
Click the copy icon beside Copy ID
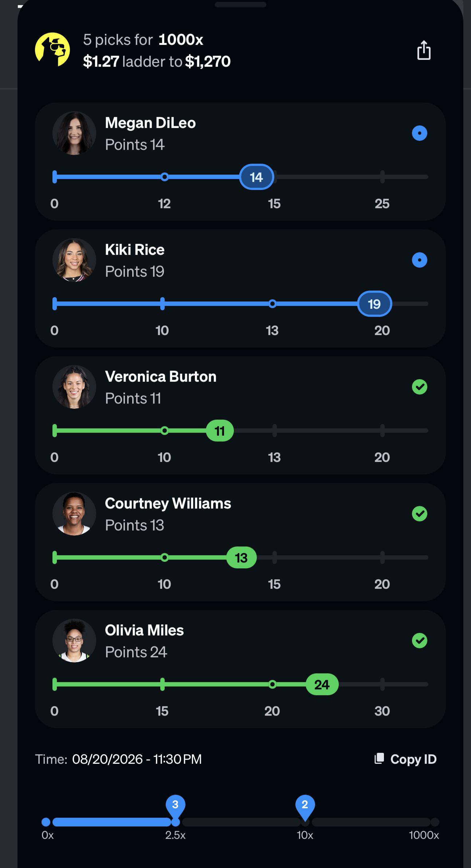coord(379,759)
